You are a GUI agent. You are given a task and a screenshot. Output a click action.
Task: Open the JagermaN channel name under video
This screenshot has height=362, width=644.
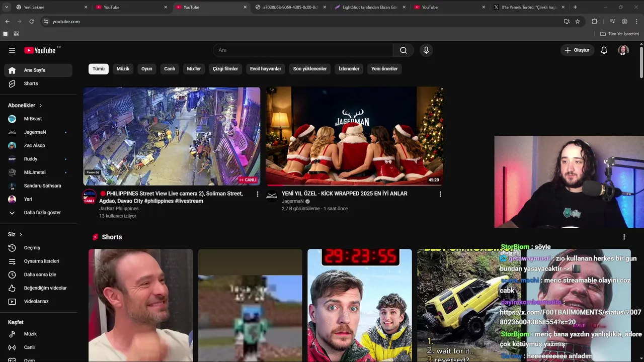coord(293,201)
